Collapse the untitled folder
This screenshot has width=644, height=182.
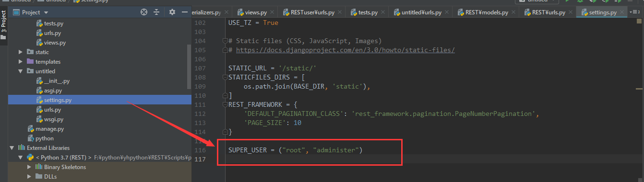coord(21,71)
